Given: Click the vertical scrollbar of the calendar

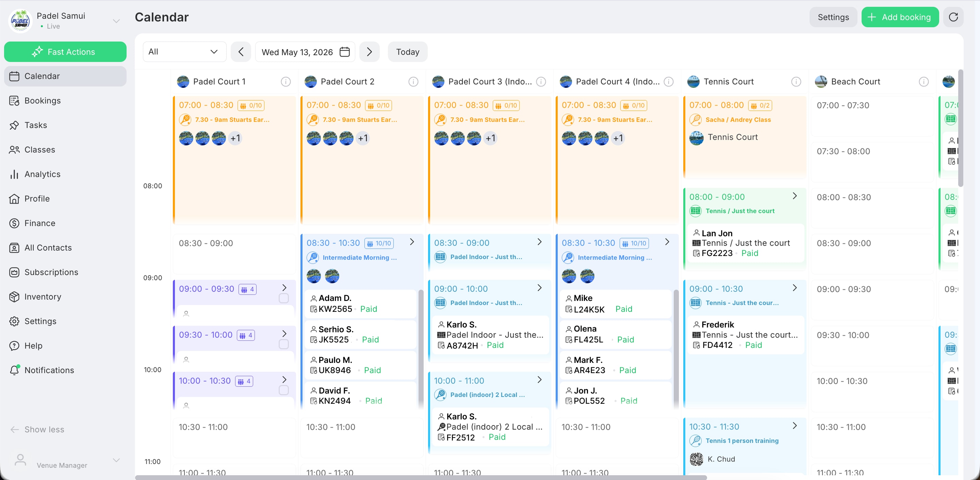Looking at the screenshot, I should 960,128.
